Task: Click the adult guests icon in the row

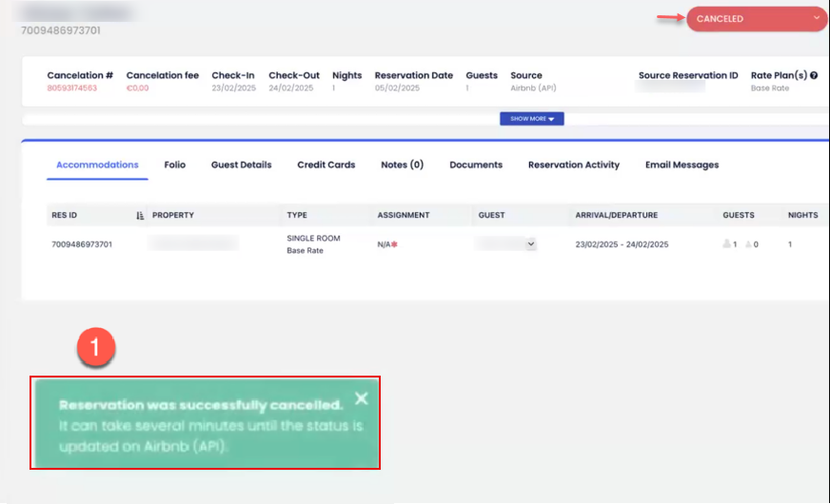Action: point(728,244)
